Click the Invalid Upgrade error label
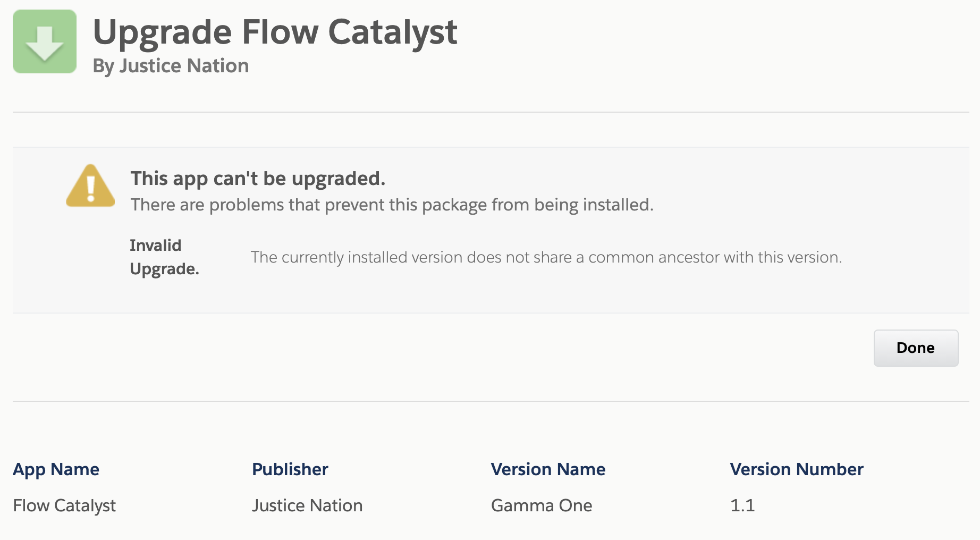This screenshot has width=980, height=540. 165,257
